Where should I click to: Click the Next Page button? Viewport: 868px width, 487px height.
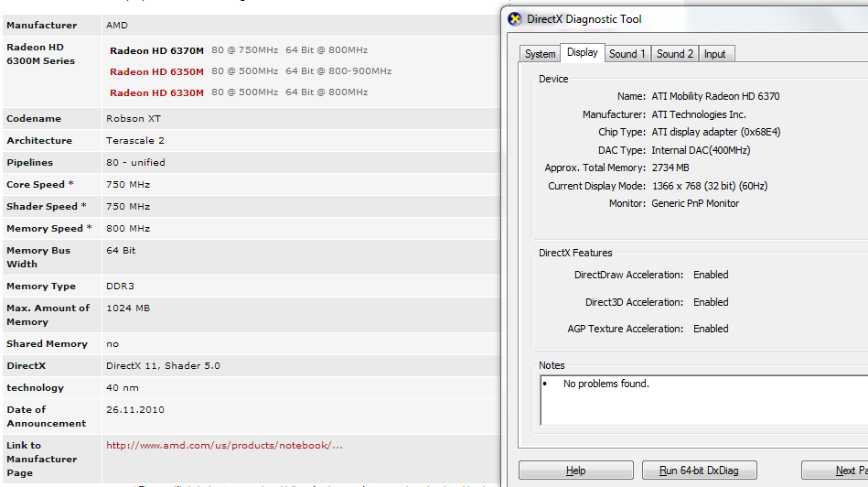point(835,471)
